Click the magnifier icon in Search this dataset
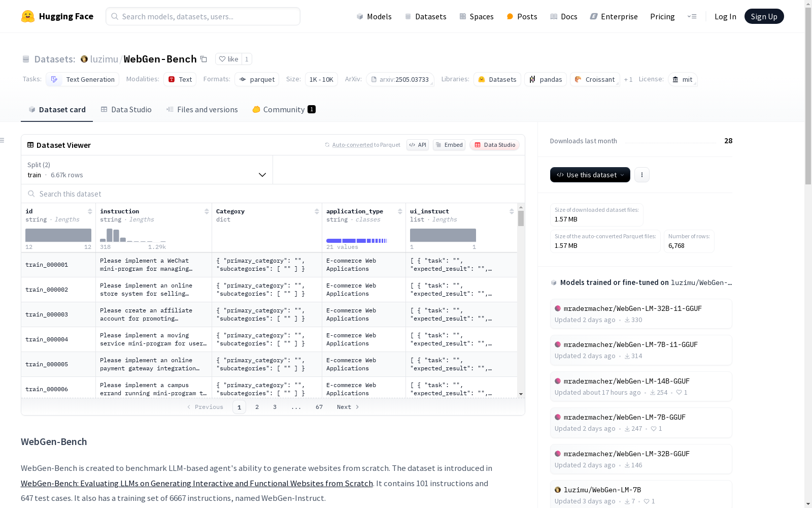This screenshot has height=508, width=812. pyautogui.click(x=31, y=194)
